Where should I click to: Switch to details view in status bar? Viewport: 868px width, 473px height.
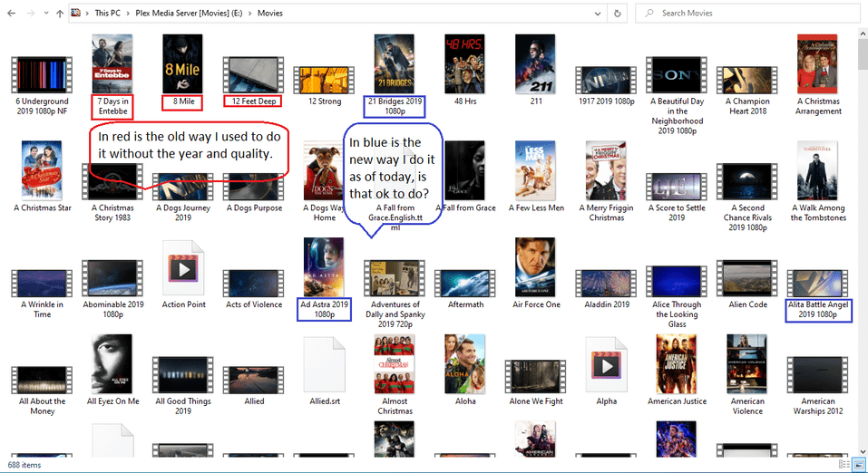(844, 465)
